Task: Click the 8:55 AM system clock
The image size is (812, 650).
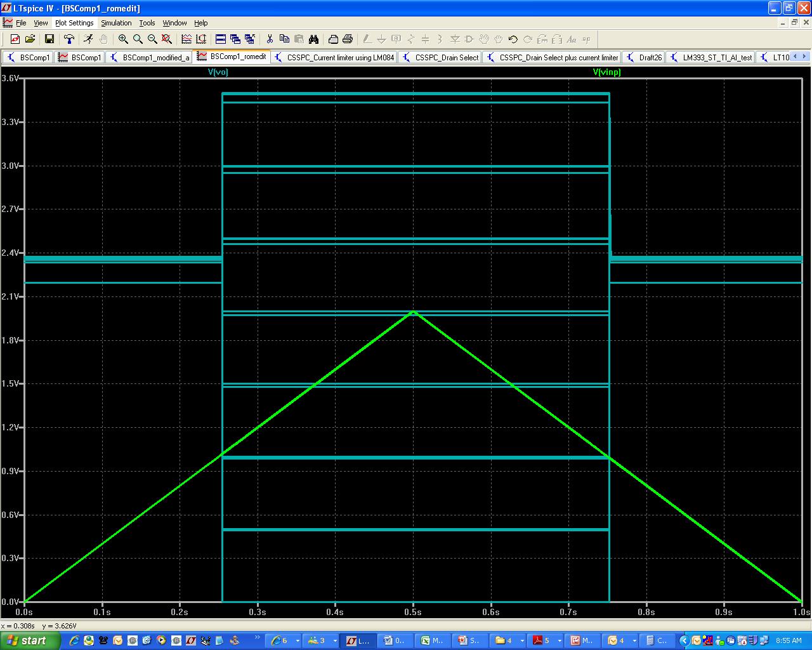Action: tap(789, 641)
